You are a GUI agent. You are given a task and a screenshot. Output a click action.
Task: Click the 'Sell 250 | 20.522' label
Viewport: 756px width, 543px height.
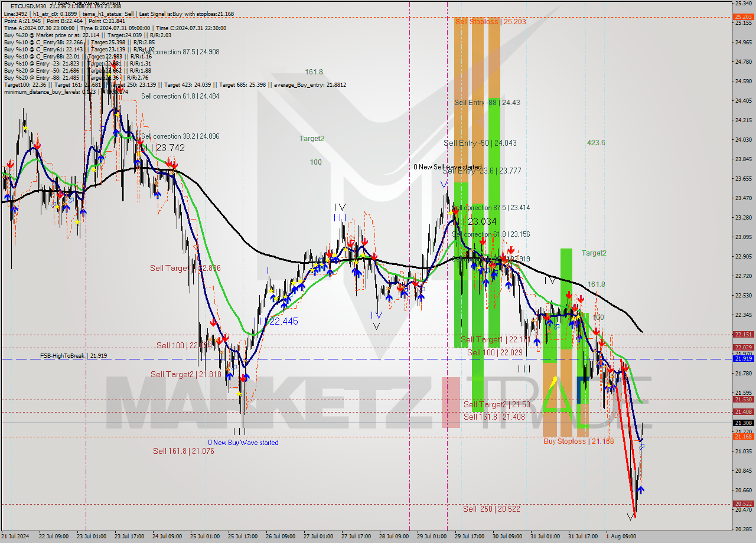(x=491, y=509)
